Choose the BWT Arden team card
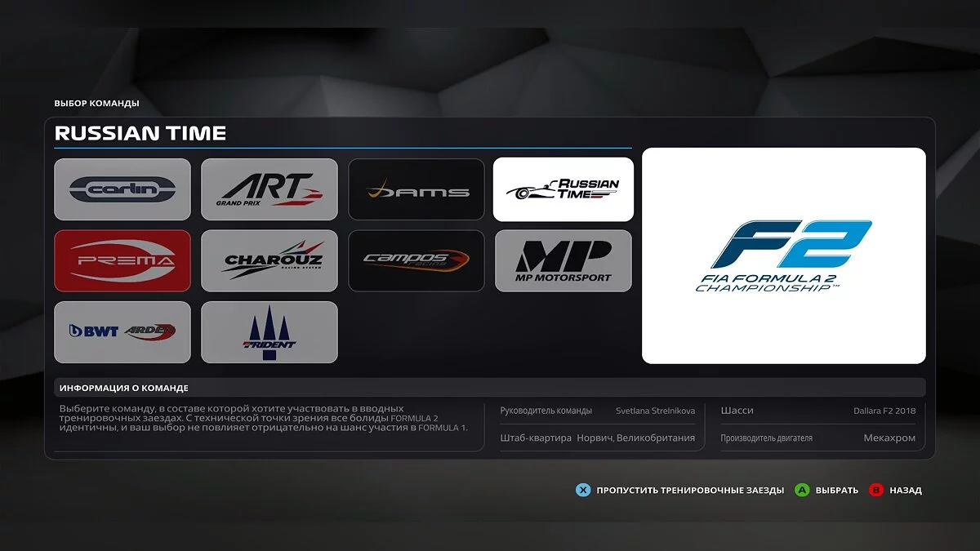 [122, 332]
